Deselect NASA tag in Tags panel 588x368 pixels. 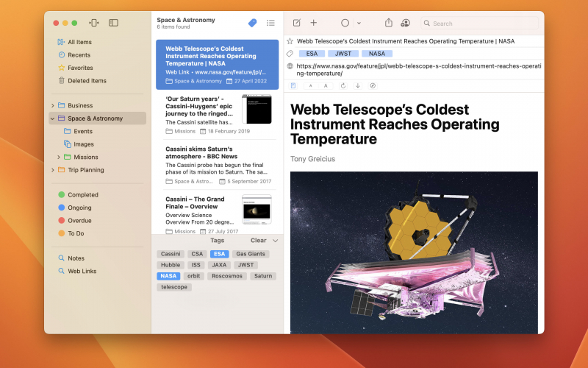(x=168, y=276)
